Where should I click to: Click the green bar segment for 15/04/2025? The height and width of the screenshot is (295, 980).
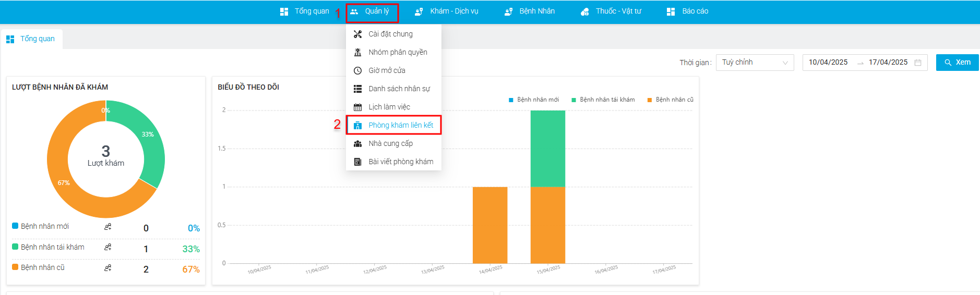click(x=548, y=149)
